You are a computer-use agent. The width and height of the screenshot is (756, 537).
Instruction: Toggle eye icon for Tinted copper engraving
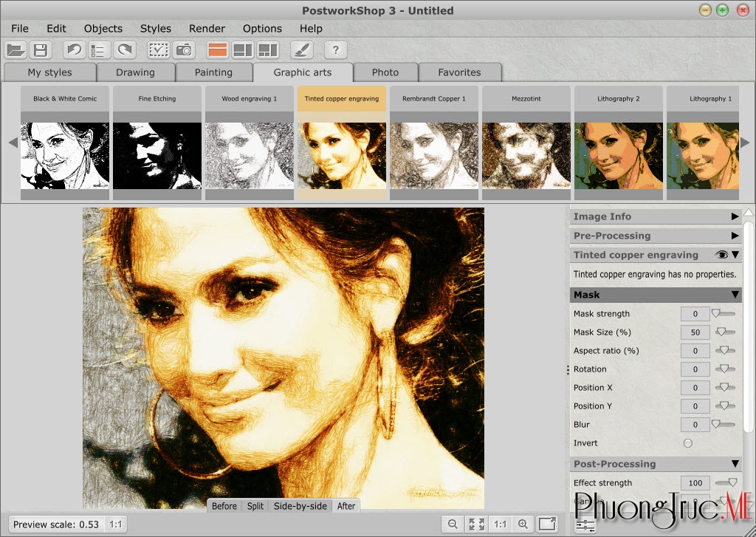pos(721,255)
